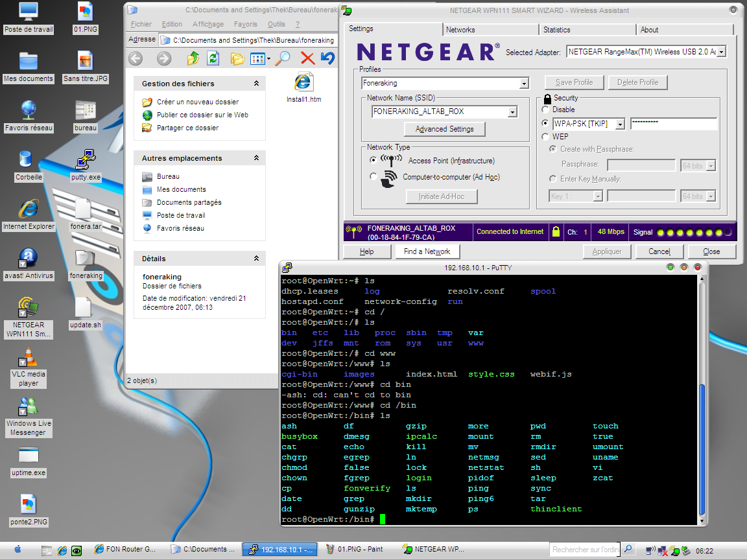Screen dimensions: 747x560
Task: Open the Corbeille recycle bin icon
Action: coord(26,159)
